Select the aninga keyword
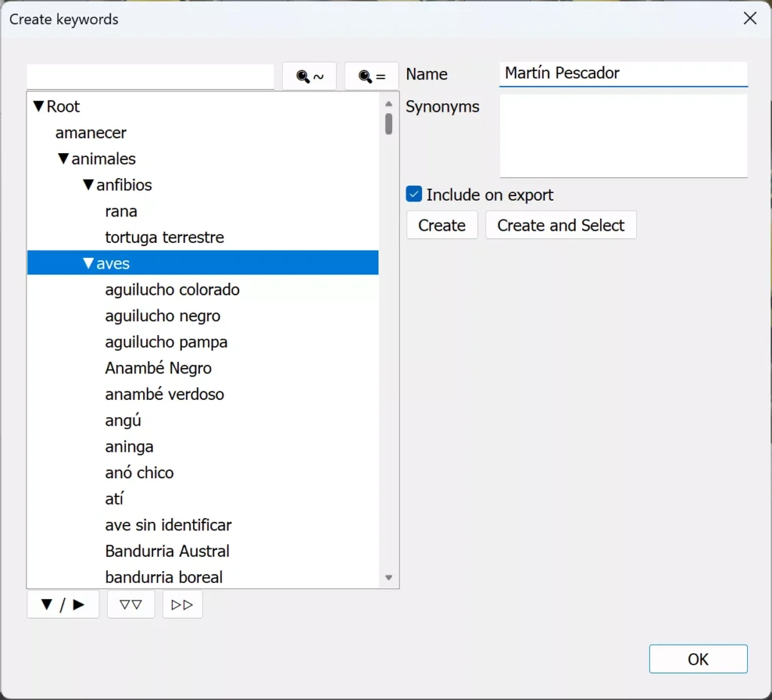 [x=129, y=447]
